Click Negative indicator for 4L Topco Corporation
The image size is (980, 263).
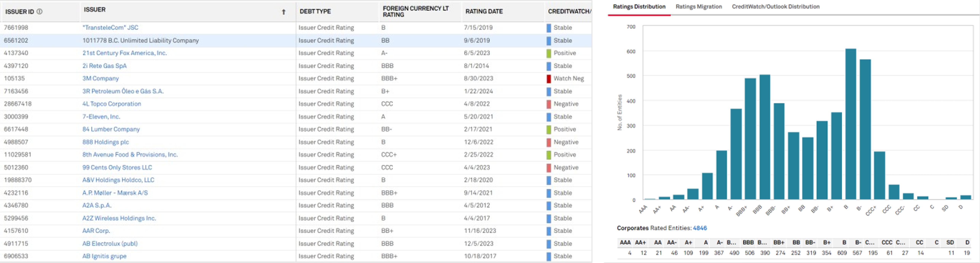point(549,104)
